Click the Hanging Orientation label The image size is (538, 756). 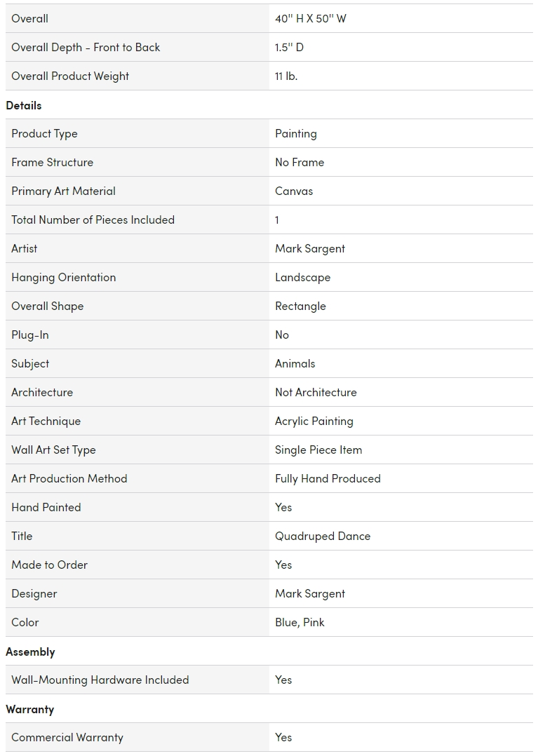tap(64, 277)
